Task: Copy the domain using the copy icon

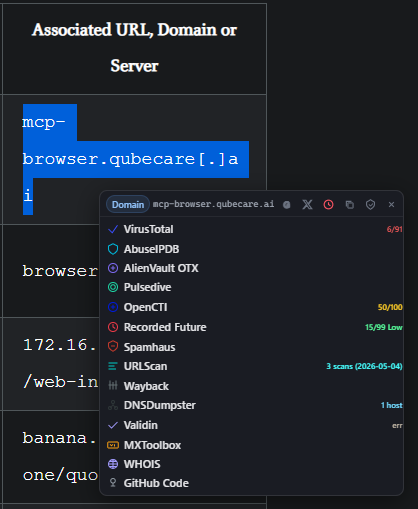Action: (x=349, y=204)
